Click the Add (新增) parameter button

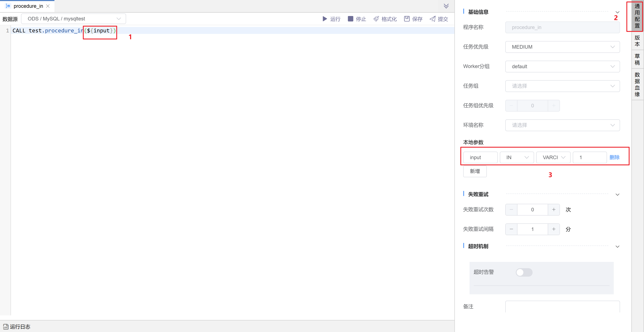coord(475,171)
